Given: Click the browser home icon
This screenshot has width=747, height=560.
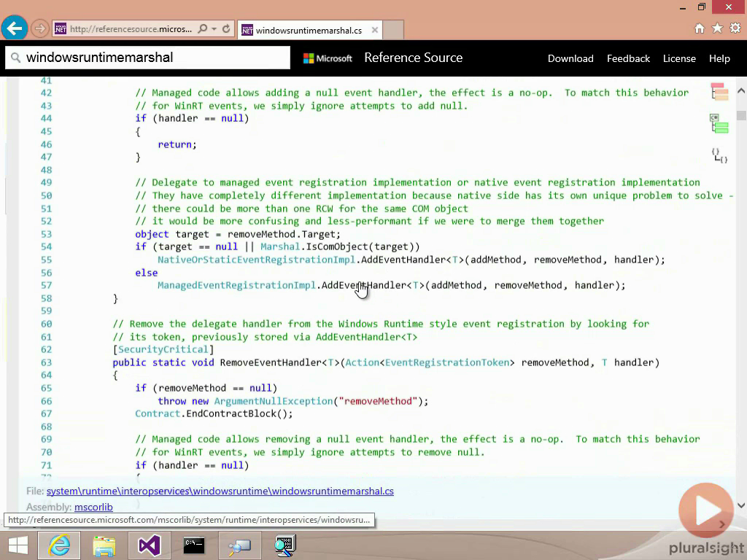Looking at the screenshot, I should (x=700, y=28).
